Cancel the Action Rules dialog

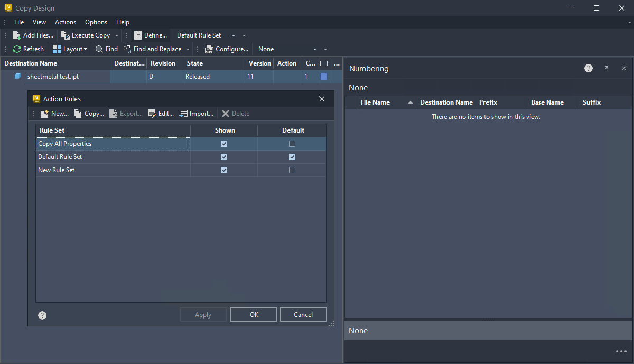tap(303, 314)
